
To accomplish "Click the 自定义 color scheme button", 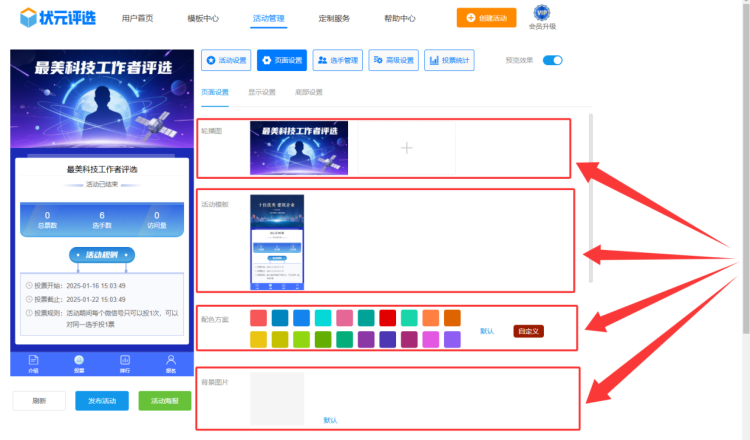I will 529,330.
